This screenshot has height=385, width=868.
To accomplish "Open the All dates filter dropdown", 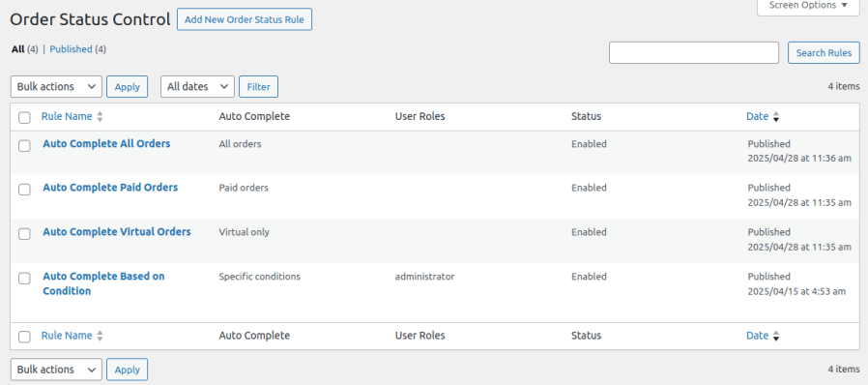I will (x=197, y=86).
